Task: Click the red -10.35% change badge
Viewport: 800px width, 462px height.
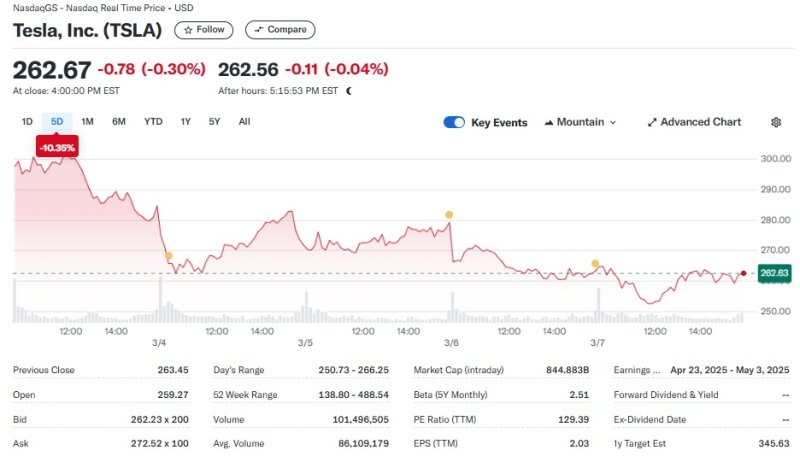Action: click(56, 148)
